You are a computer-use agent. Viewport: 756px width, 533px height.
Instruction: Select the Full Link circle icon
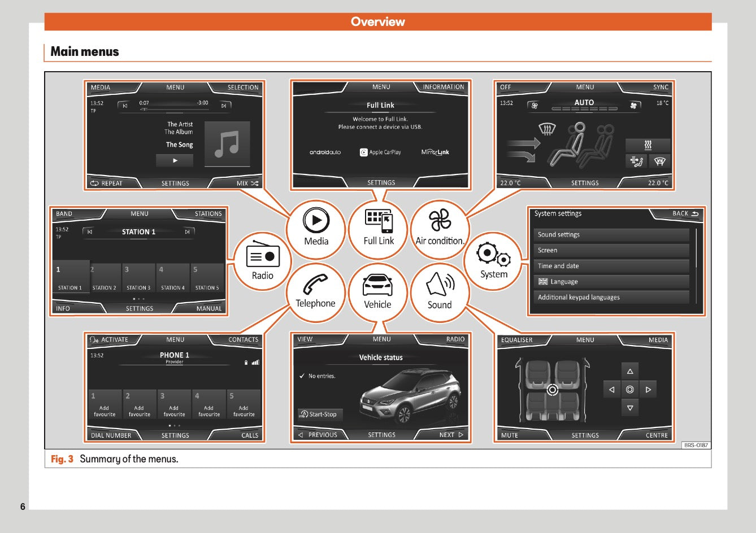[379, 221]
